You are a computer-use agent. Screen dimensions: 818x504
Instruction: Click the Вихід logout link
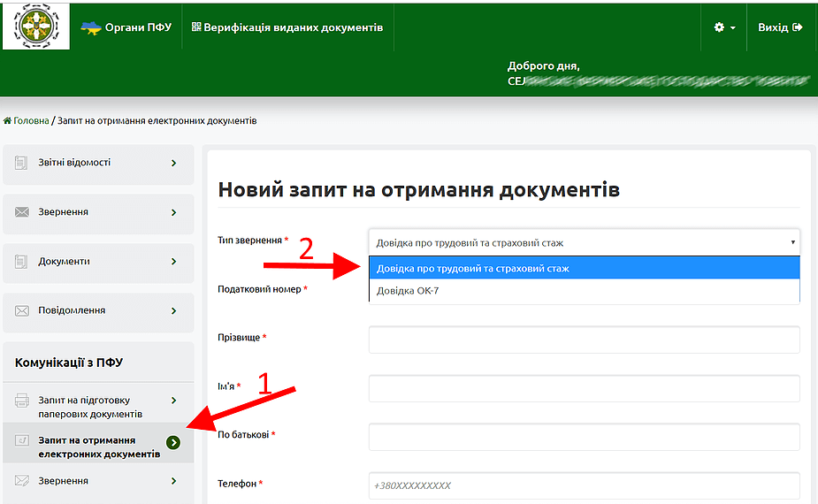tap(779, 27)
